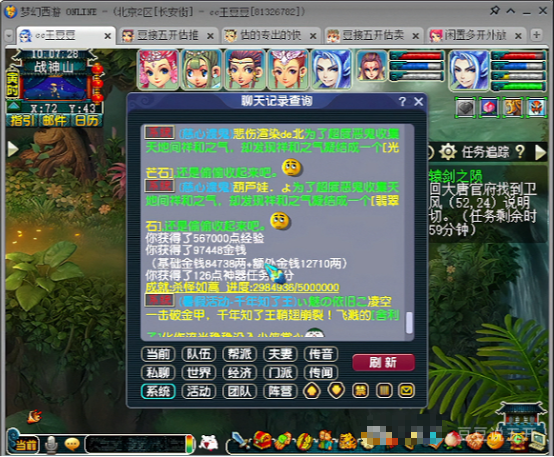Open the 邮件 mail button
554x457 pixels.
click(54, 121)
